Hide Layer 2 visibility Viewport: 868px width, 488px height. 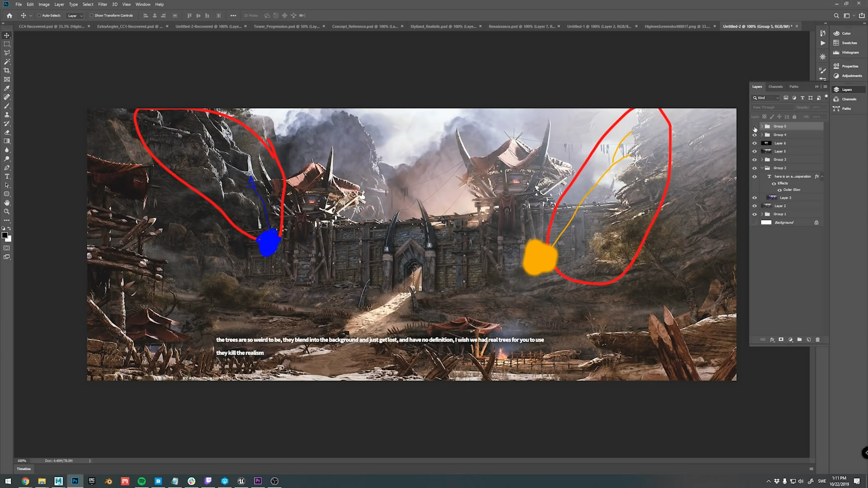[x=755, y=206]
